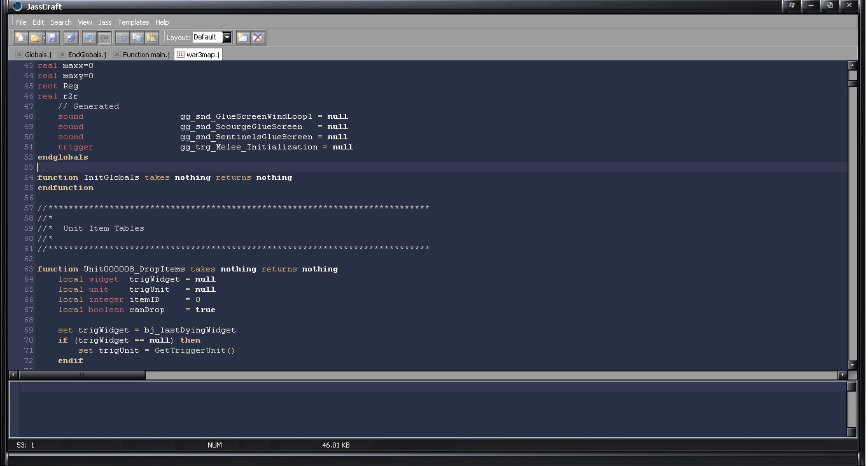
Task: Click 'gg_trg_Melee_Initialization' on line 51
Action: (249, 147)
